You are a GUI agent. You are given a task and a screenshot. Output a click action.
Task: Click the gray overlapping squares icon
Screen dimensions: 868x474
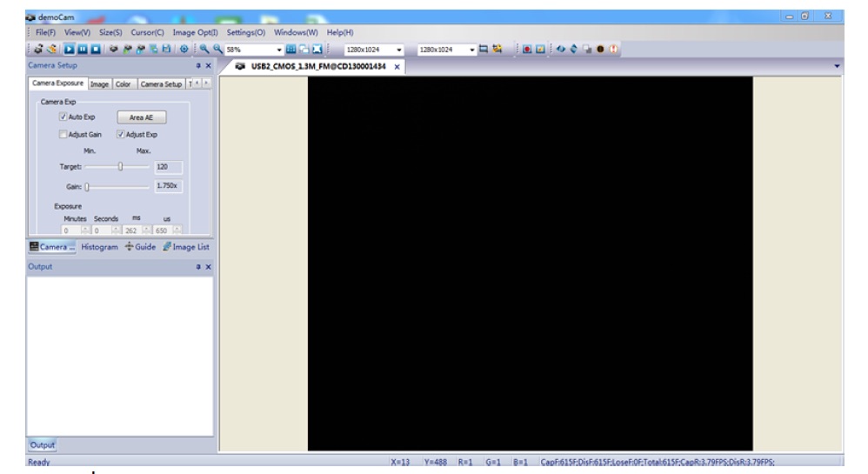[x=587, y=50]
